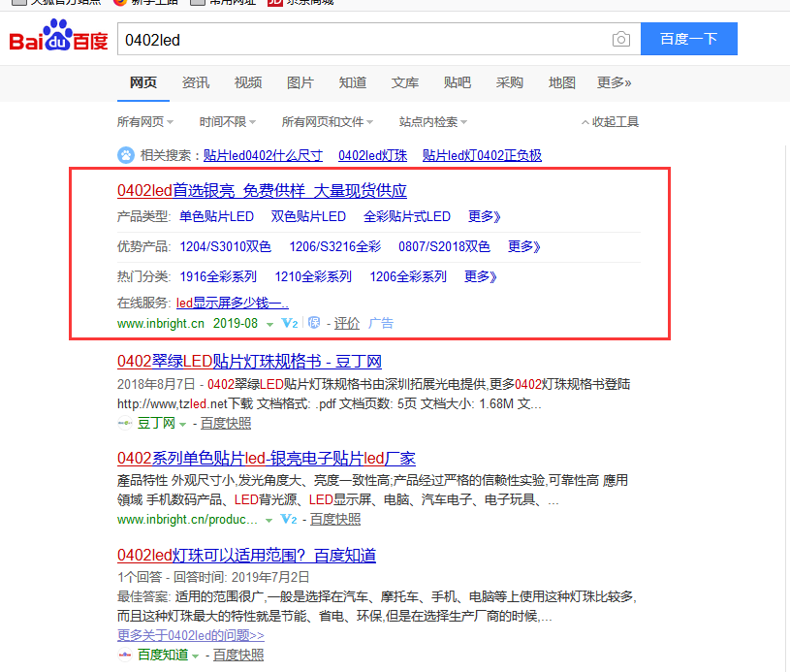
Task: Open 在线服务 link led显示屏多少钱
Action: coord(233,303)
